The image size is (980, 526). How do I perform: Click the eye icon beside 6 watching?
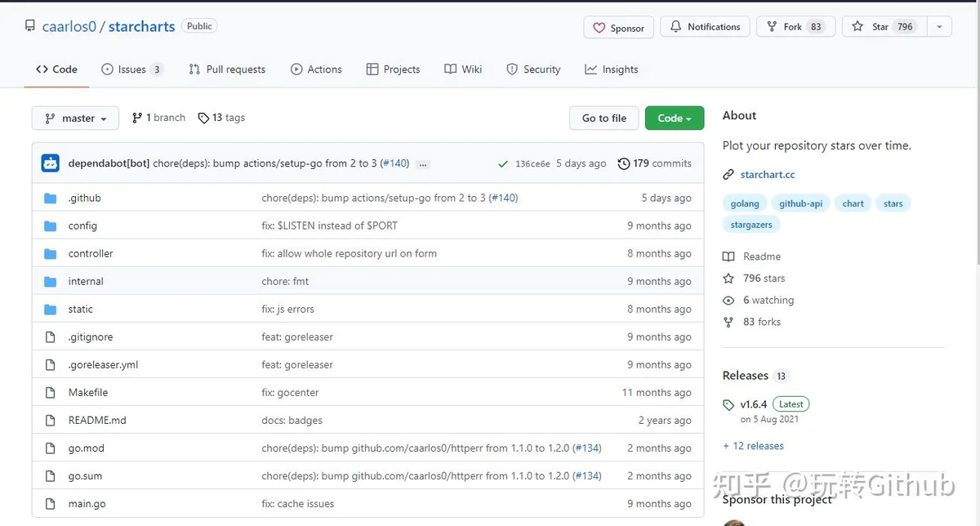[x=728, y=301]
